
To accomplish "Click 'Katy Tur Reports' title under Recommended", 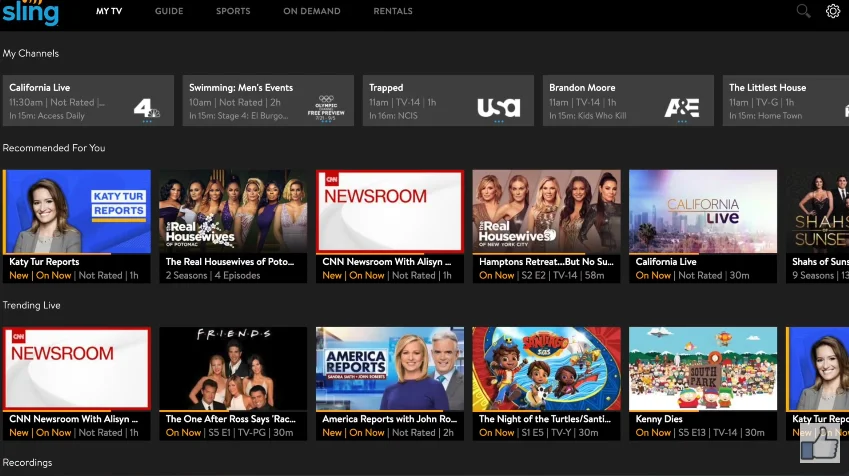I will click(44, 262).
